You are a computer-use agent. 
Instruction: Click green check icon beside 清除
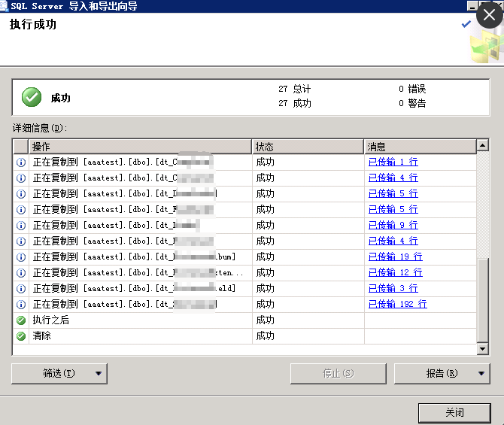point(20,336)
